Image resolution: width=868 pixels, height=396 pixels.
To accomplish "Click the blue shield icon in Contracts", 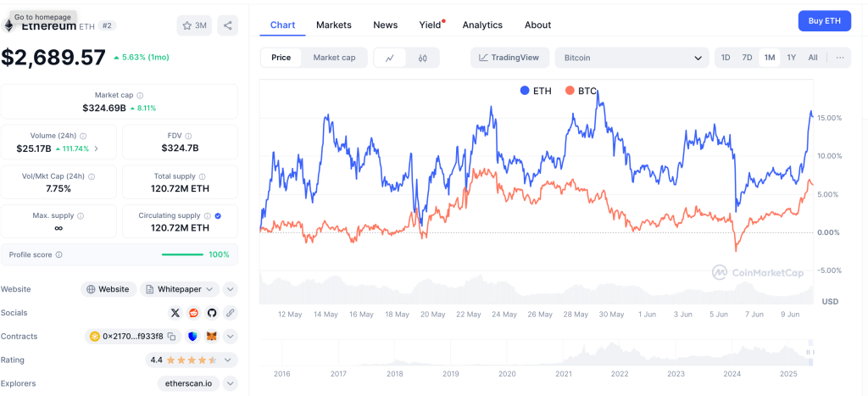I will pos(193,337).
